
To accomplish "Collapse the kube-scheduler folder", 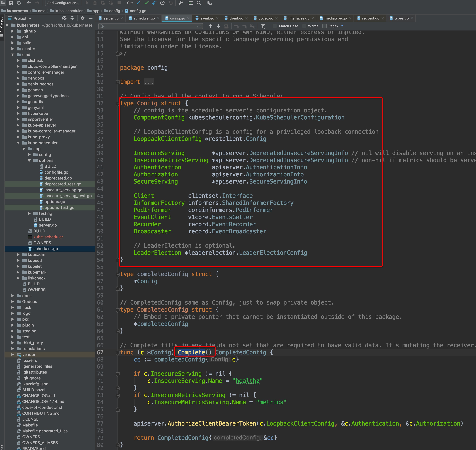I will click(18, 143).
